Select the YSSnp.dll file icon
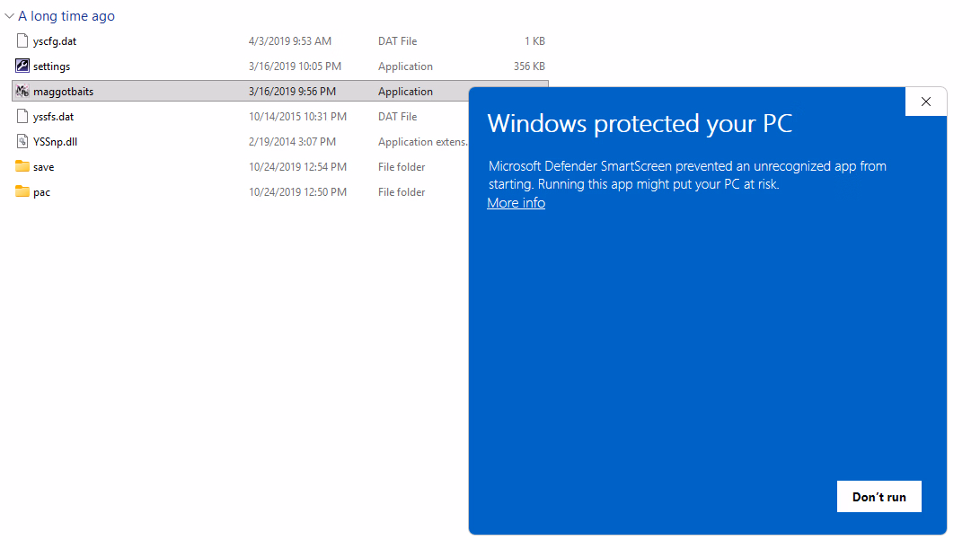 (22, 141)
